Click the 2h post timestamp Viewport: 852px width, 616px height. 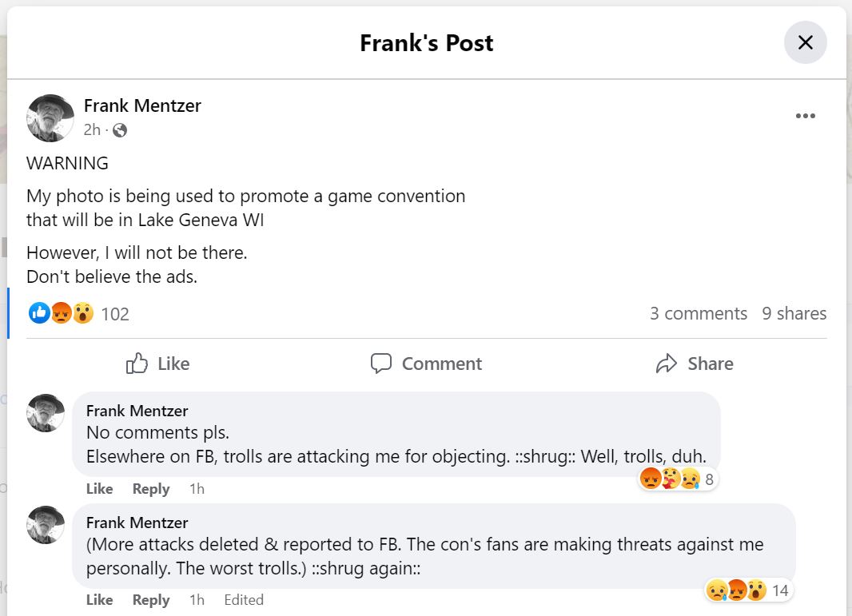(x=92, y=130)
